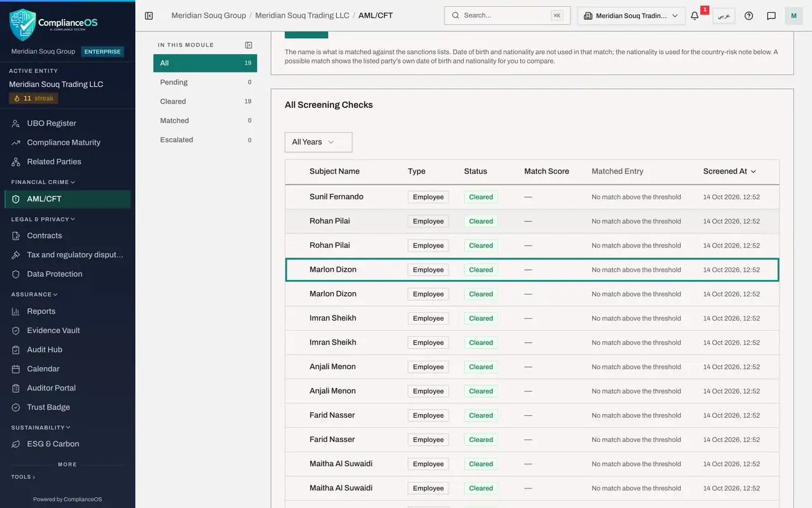Click the ComplianceOS shield logo
The width and height of the screenshot is (812, 508).
tap(23, 24)
